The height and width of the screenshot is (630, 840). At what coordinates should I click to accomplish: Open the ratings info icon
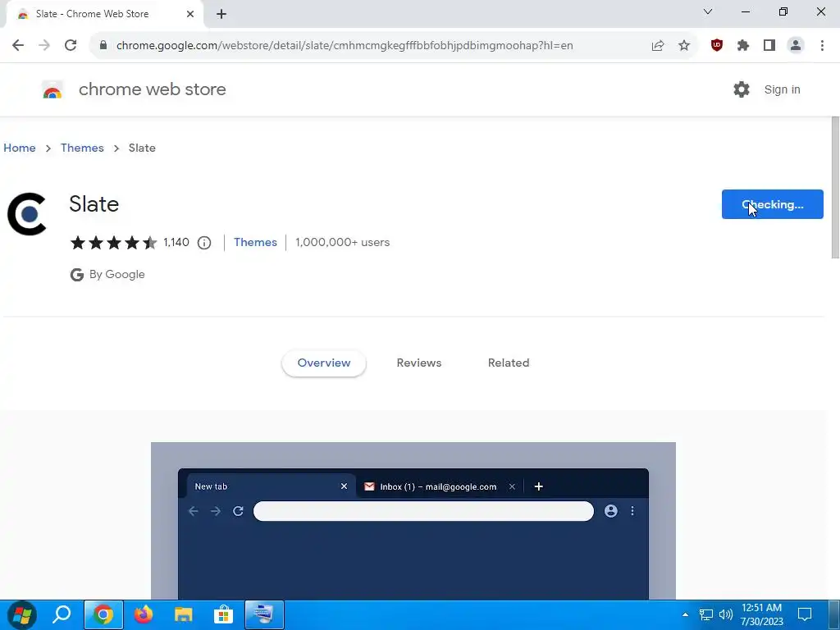(x=204, y=243)
